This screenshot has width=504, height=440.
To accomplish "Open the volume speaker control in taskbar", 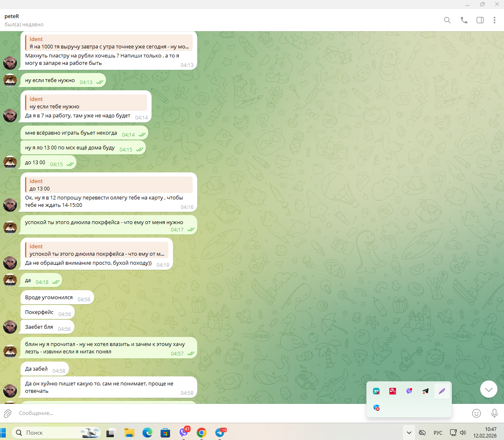I will [x=463, y=433].
